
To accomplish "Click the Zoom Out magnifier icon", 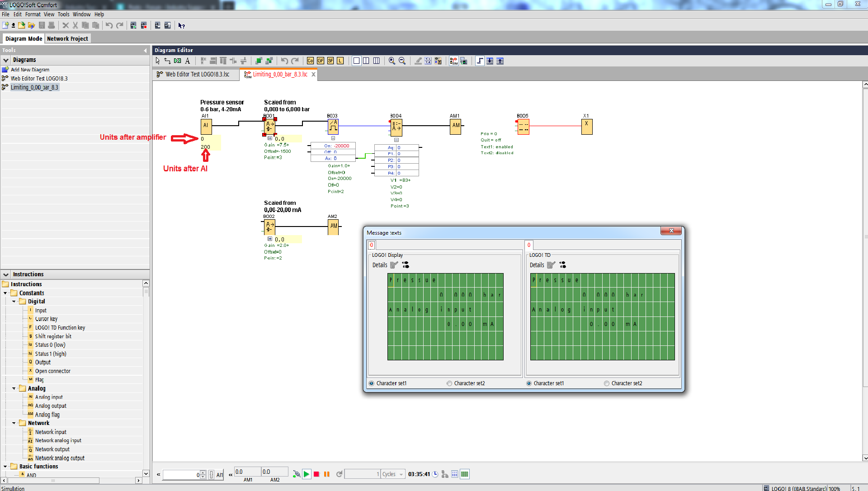I will (x=402, y=61).
